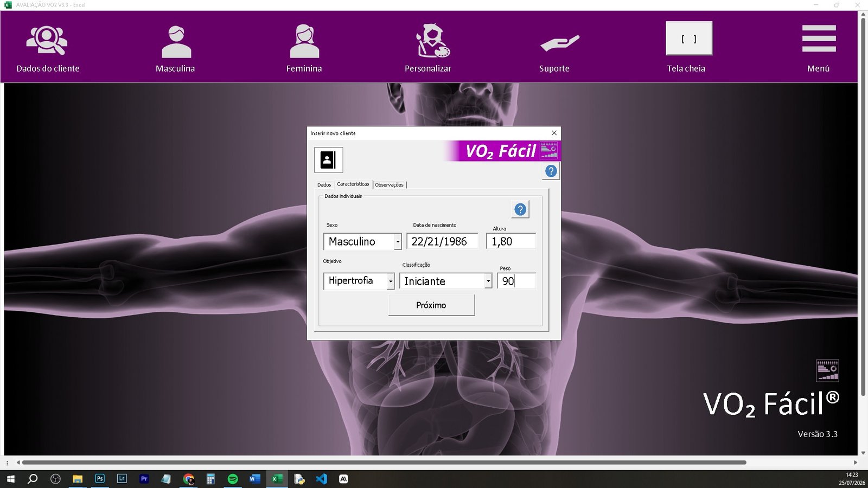Switch to the Observações tab
The image size is (868, 488).
click(x=389, y=185)
